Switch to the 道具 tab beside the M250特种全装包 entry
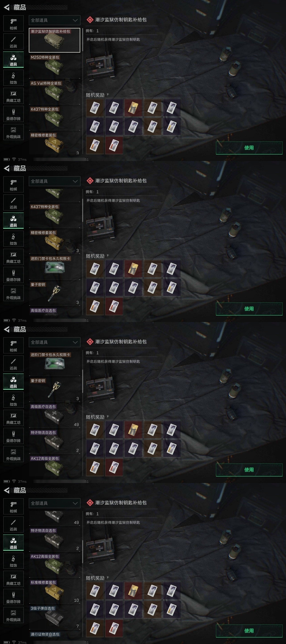286x644 pixels. tap(13, 60)
